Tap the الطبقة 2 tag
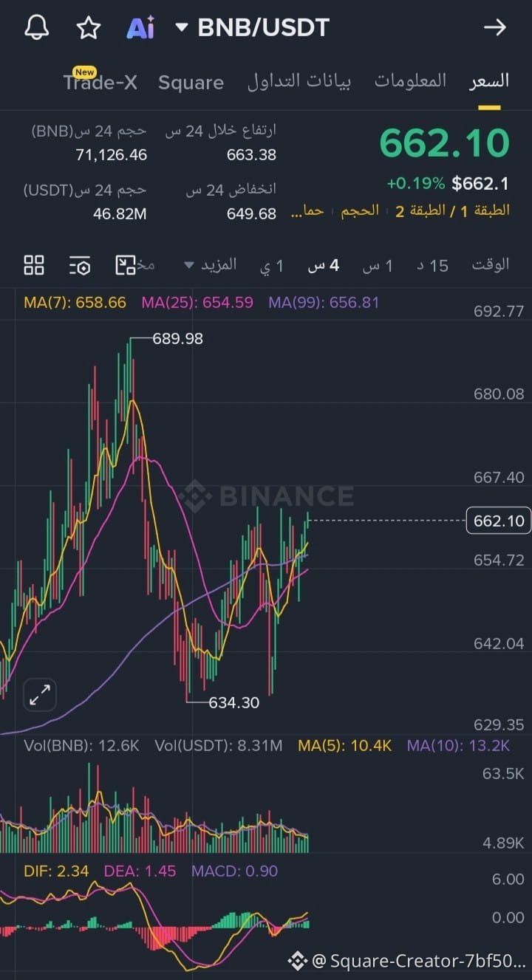Viewport: 532px width, 980px height. [420, 211]
